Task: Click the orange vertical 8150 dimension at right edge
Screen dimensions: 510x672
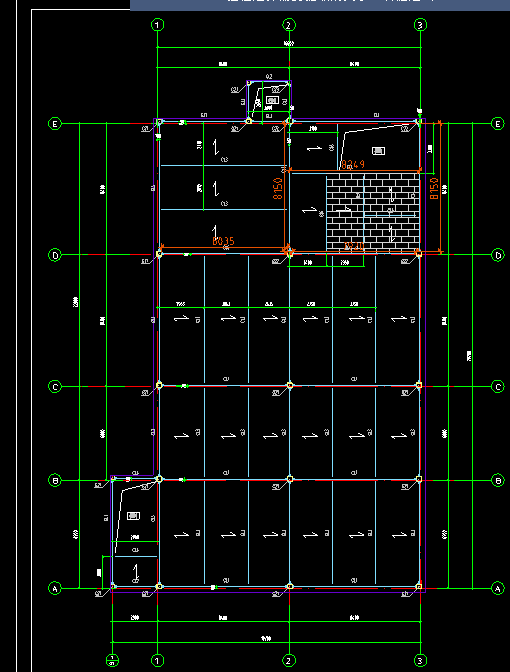Action: click(x=434, y=189)
